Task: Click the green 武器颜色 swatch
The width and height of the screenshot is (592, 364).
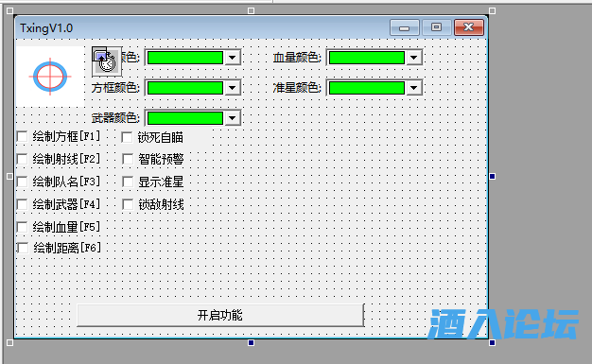Action: coord(185,118)
